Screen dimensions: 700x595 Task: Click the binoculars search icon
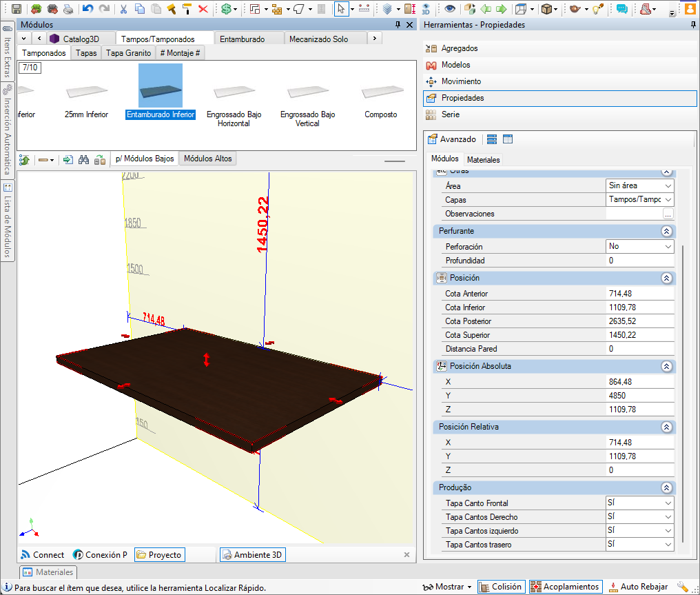[x=83, y=160]
